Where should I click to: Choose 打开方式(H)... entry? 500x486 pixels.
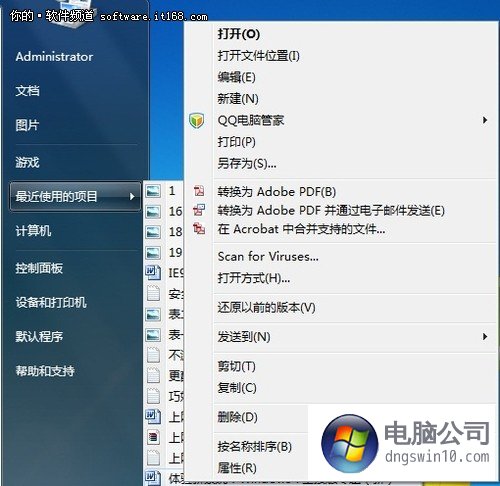coord(254,278)
